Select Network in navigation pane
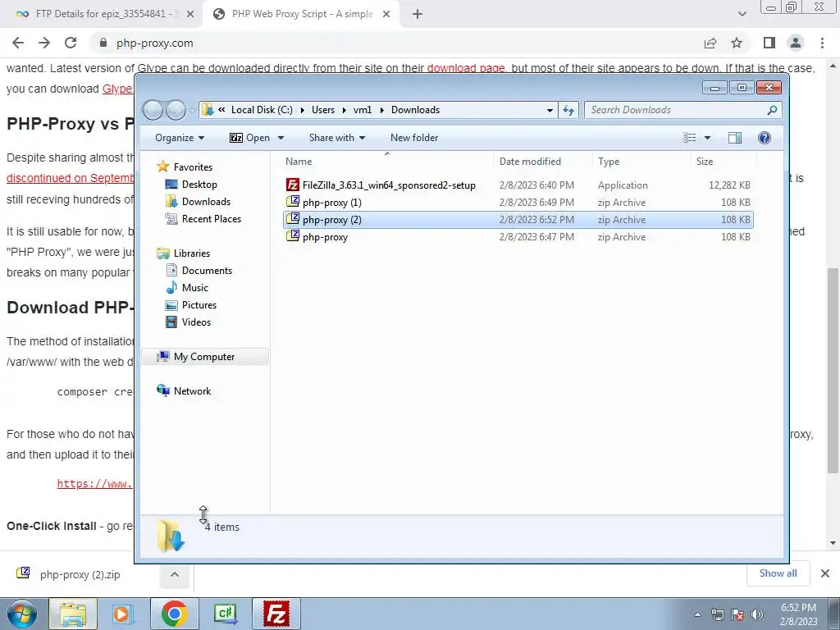 point(184,391)
